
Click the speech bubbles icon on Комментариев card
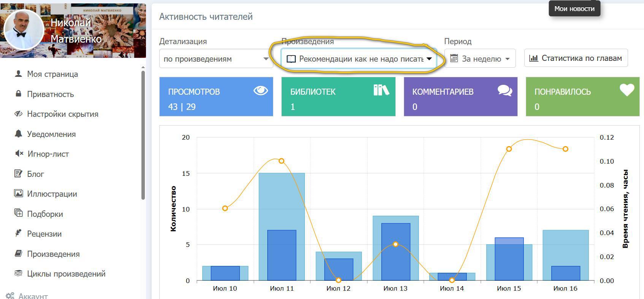504,91
